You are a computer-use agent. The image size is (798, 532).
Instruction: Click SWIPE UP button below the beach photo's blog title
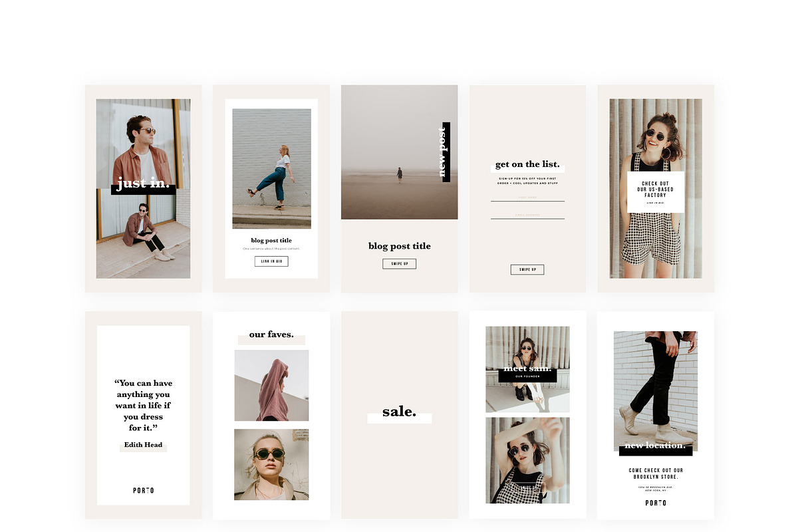399,264
